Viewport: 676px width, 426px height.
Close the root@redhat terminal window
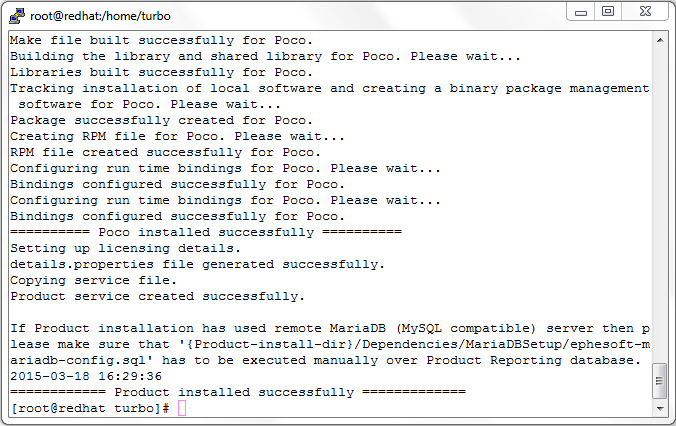click(x=645, y=12)
